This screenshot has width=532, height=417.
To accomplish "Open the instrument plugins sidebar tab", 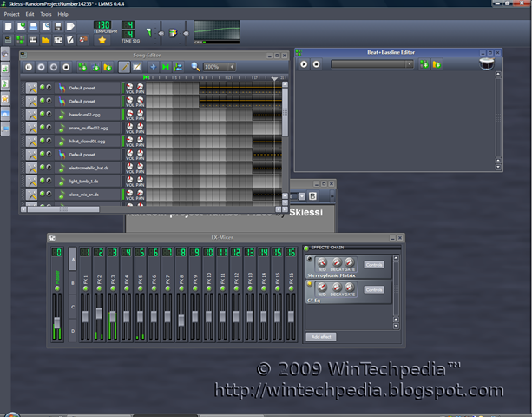I will [x=5, y=54].
